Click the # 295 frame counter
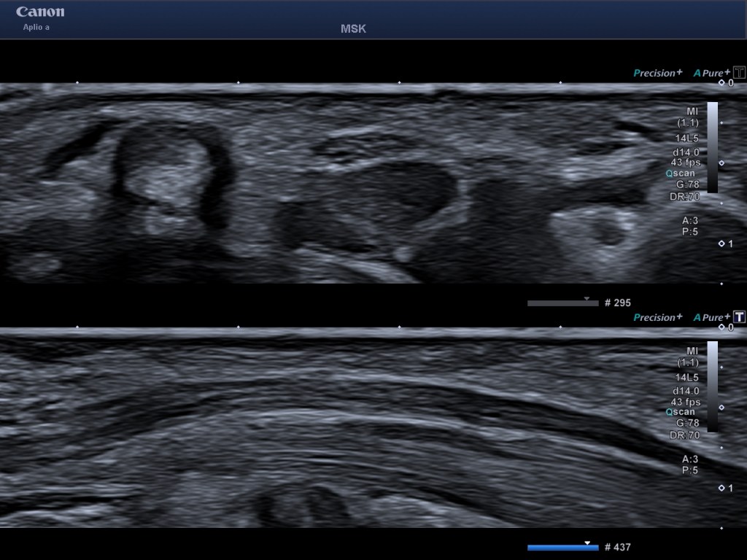The image size is (747, 560). 617,303
